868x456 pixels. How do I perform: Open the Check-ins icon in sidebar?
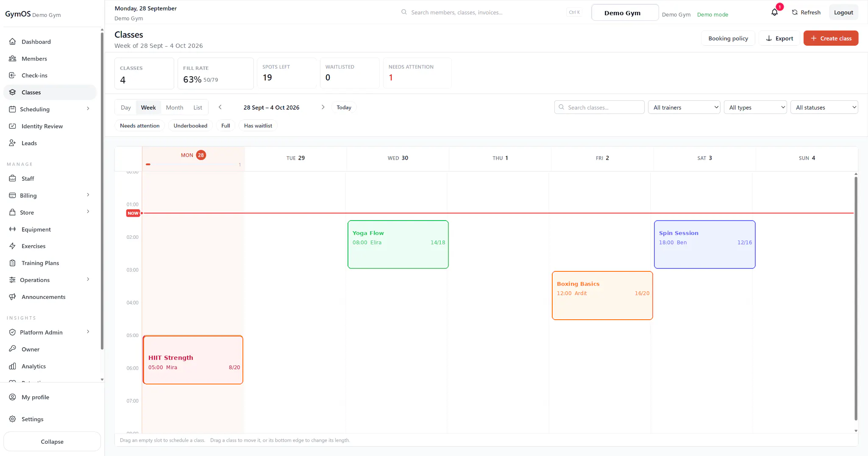click(13, 75)
